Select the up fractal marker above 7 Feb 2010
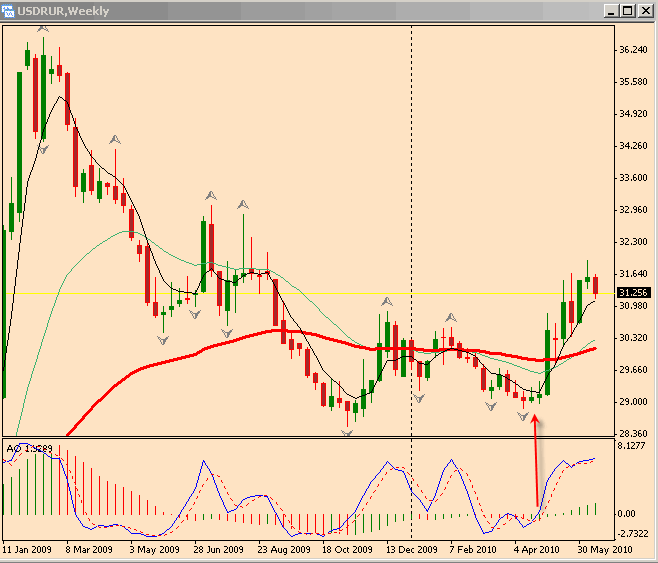The image size is (658, 563). click(451, 317)
